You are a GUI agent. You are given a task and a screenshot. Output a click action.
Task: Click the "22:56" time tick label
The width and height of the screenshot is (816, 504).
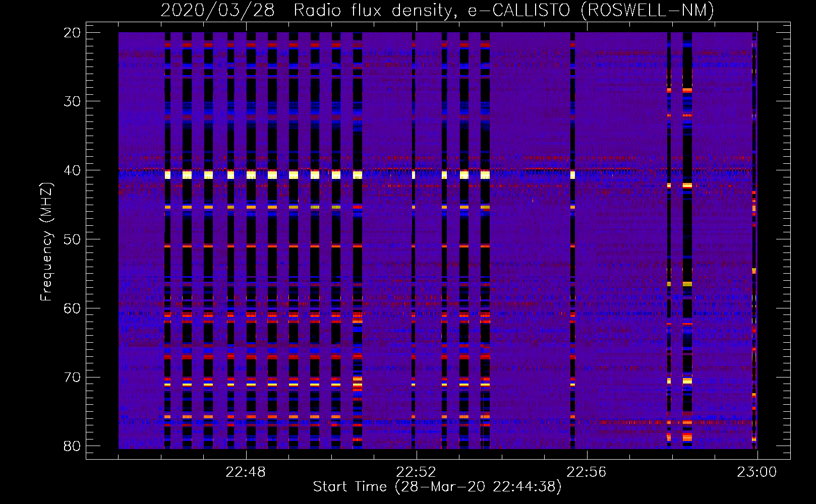[587, 472]
